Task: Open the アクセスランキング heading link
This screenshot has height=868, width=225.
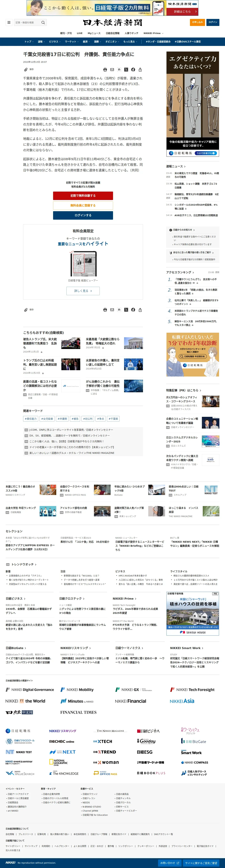Action: click(x=180, y=272)
